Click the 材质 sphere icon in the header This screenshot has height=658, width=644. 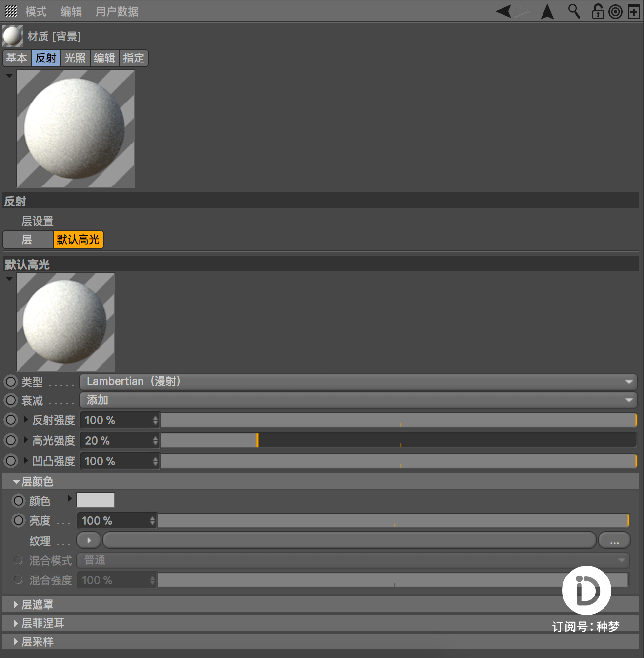[x=13, y=36]
